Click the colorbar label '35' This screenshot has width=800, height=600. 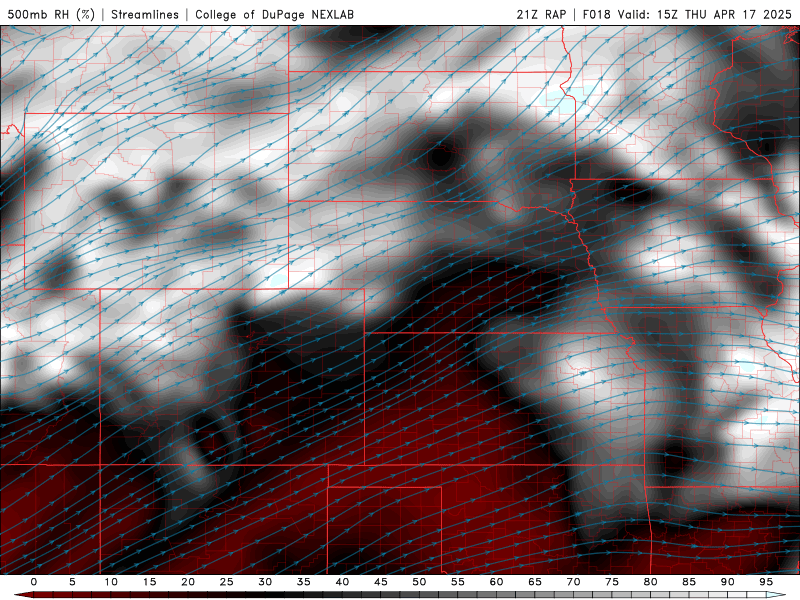(x=304, y=582)
